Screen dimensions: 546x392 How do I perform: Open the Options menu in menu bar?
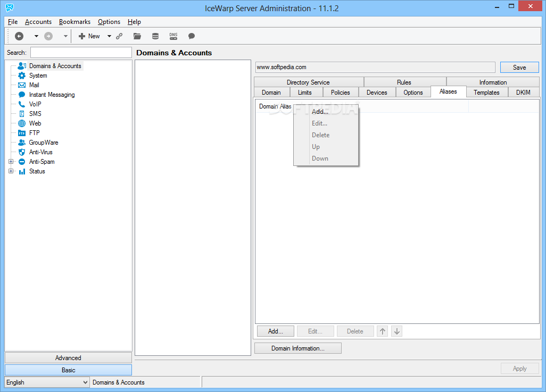click(x=109, y=22)
